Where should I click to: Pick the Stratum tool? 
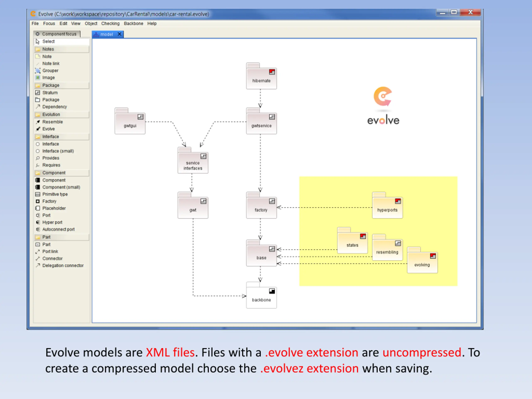(x=50, y=93)
